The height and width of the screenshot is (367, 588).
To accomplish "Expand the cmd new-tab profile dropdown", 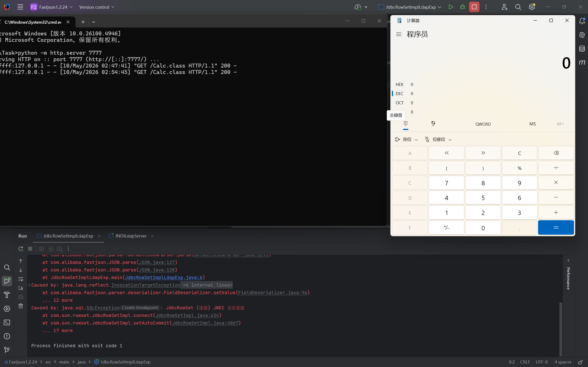I will pos(94,22).
